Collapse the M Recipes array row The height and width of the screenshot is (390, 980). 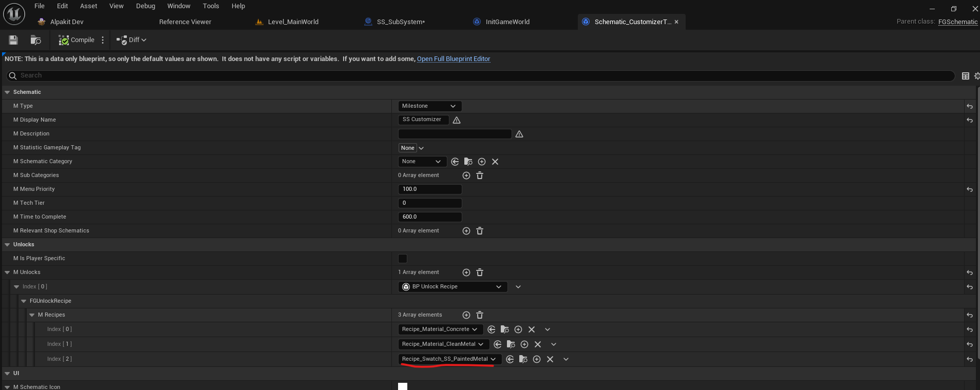pos(32,315)
